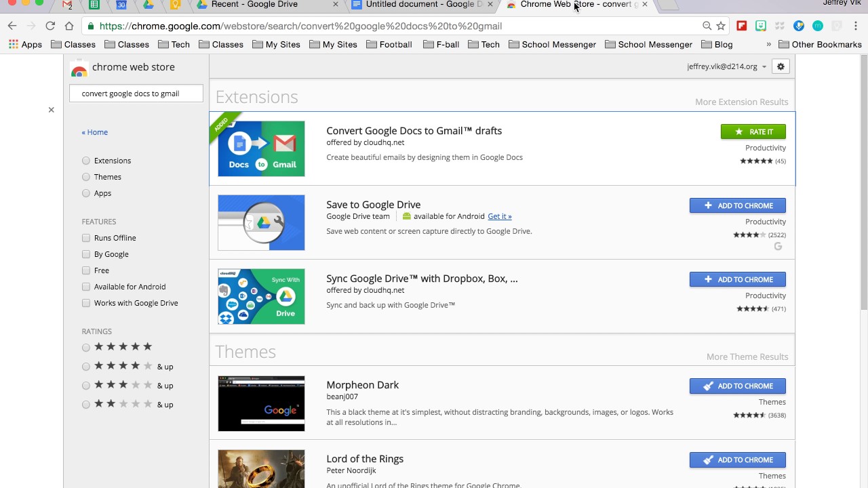The image size is (868, 488).
Task: Select the five-star rating filter
Action: [86, 348]
